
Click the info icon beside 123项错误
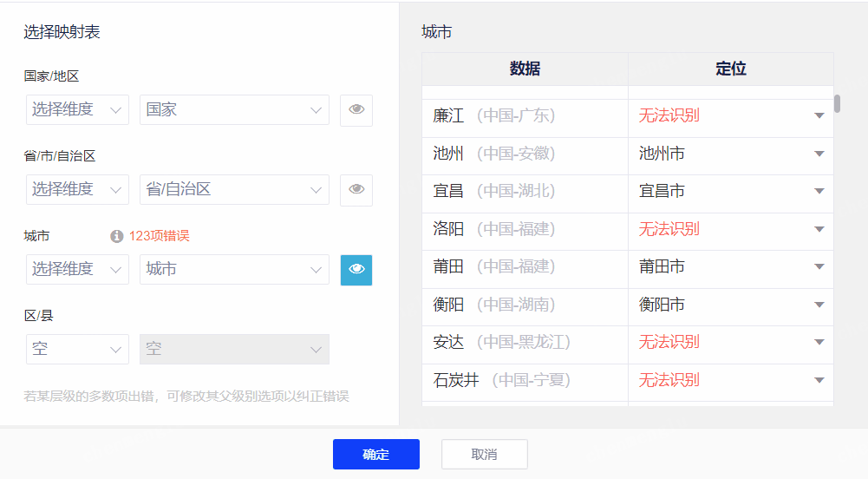click(117, 236)
